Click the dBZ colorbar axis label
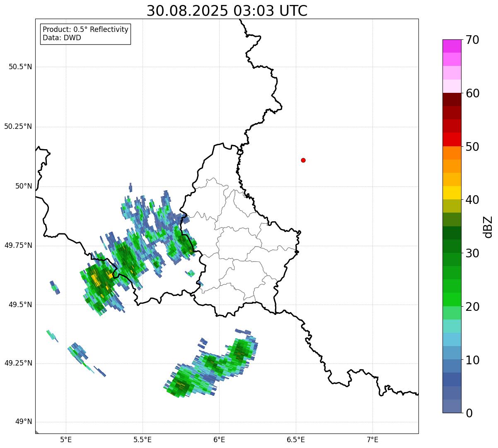Viewport: 498px width, 448px height. click(488, 227)
